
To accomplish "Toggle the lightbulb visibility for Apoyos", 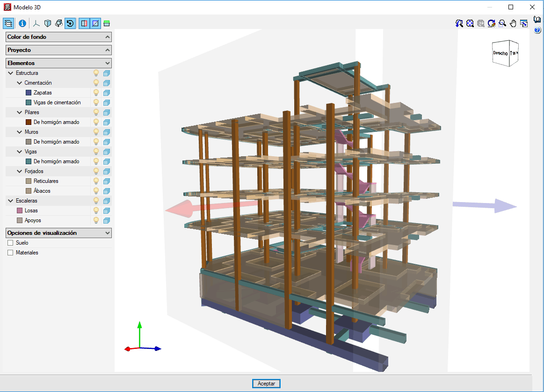I will (96, 220).
